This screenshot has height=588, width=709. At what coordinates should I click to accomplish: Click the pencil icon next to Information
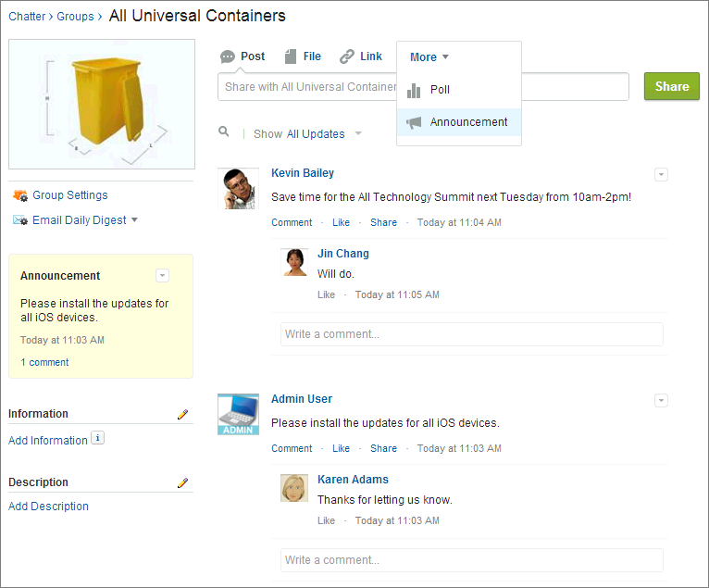point(182,414)
